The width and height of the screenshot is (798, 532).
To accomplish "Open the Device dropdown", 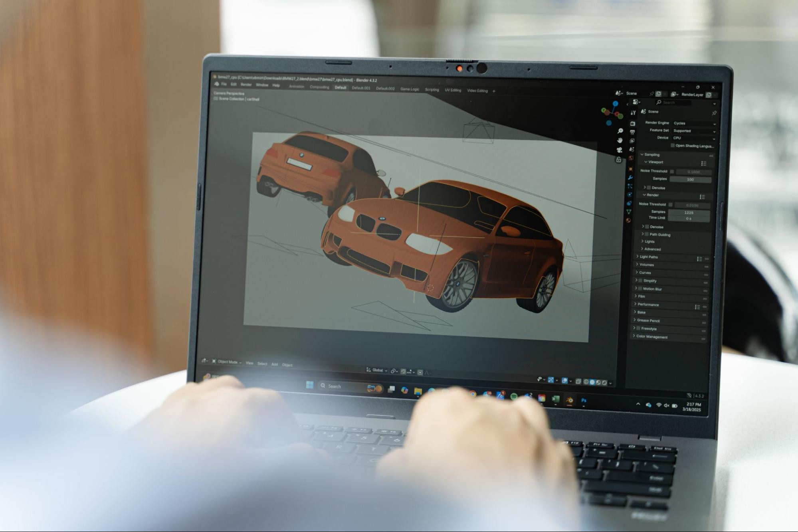I will pos(693,138).
